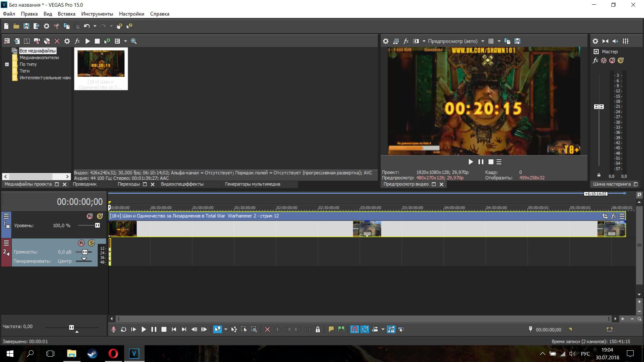Insert a marker with the yellow flag icon
Viewport: 644px width, 362px height.
coord(331,329)
